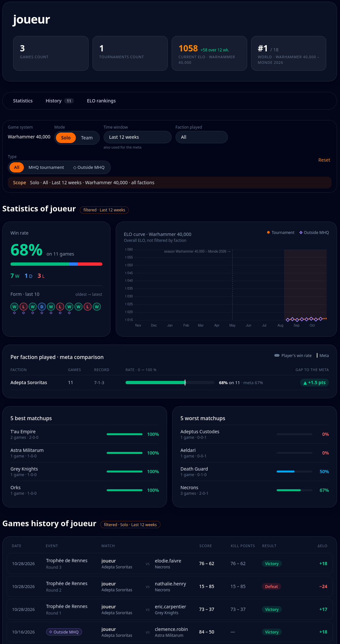340x644 pixels.
Task: Click the Current ELO 1058 card
Action: [209, 53]
